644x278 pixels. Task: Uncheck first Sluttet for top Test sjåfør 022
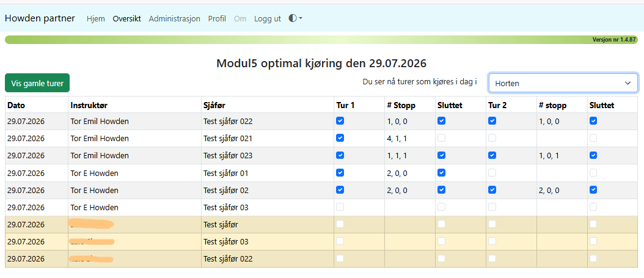(x=441, y=121)
